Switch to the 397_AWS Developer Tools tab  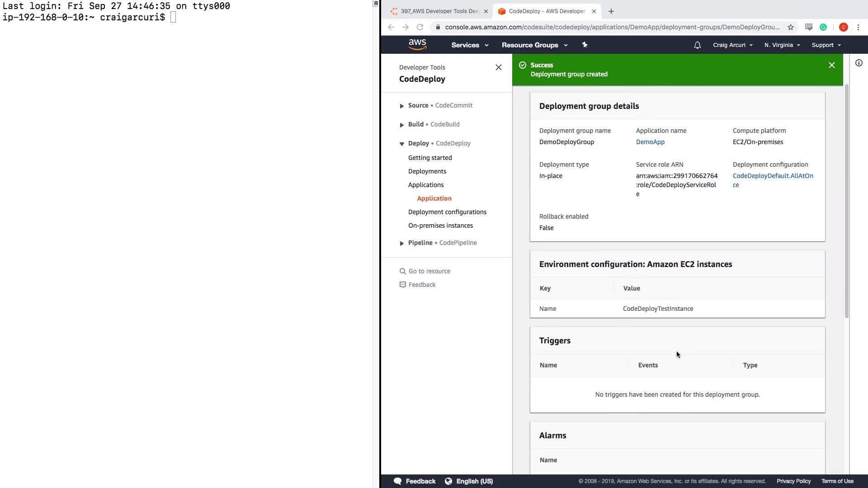coord(439,11)
